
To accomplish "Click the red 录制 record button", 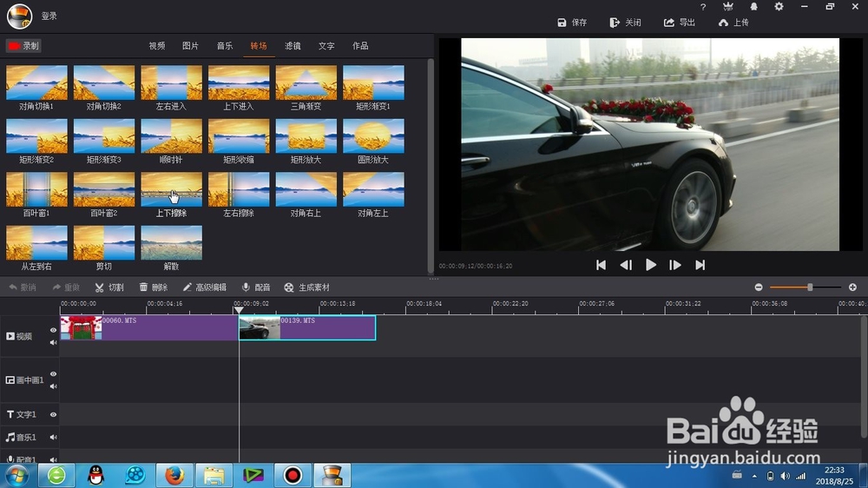I will [x=23, y=46].
